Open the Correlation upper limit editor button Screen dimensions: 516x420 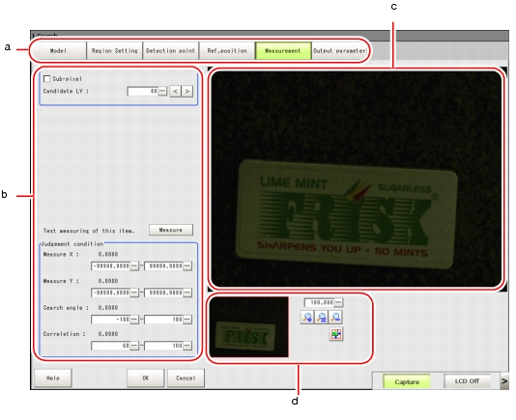[187, 346]
